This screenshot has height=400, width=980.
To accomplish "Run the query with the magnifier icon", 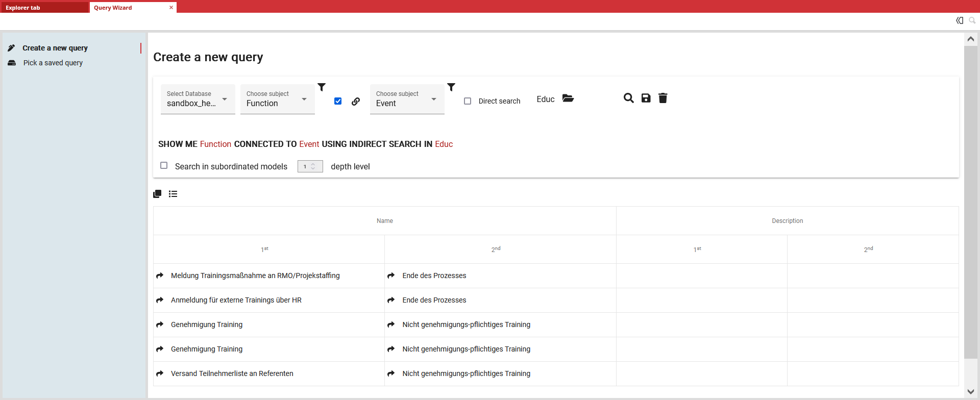I will pyautogui.click(x=628, y=98).
